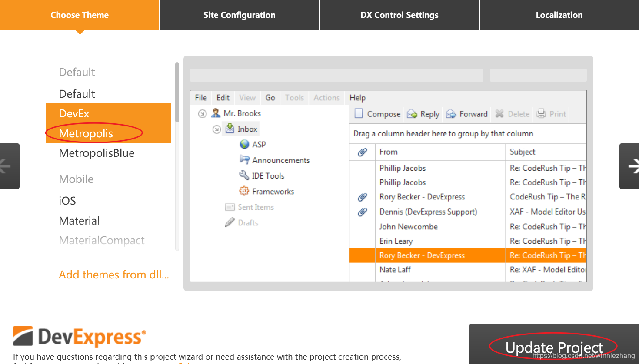This screenshot has height=364, width=639.
Task: Click attachment icon on Rory Becker row
Action: pyautogui.click(x=362, y=197)
